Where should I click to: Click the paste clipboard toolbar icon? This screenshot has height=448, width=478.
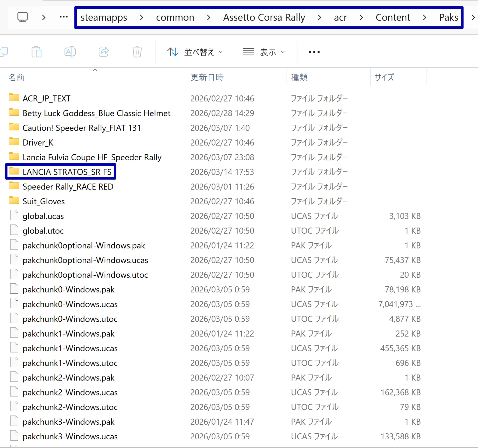(x=37, y=52)
